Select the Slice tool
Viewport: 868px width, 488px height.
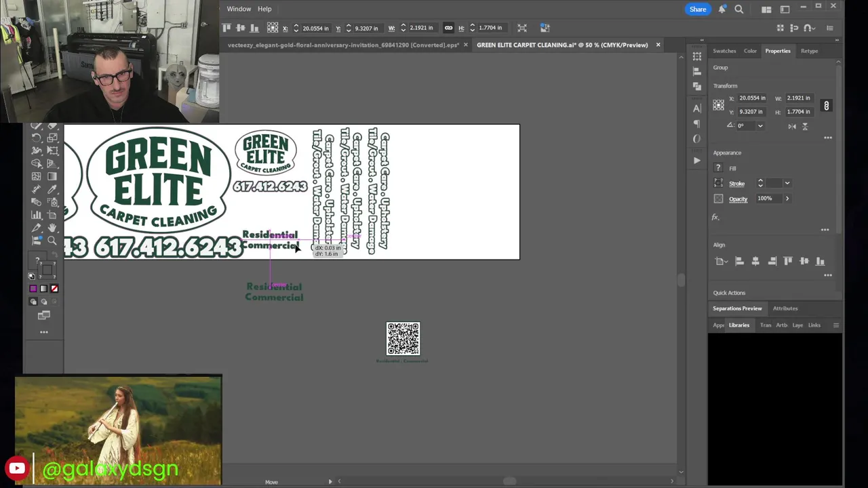tap(36, 228)
